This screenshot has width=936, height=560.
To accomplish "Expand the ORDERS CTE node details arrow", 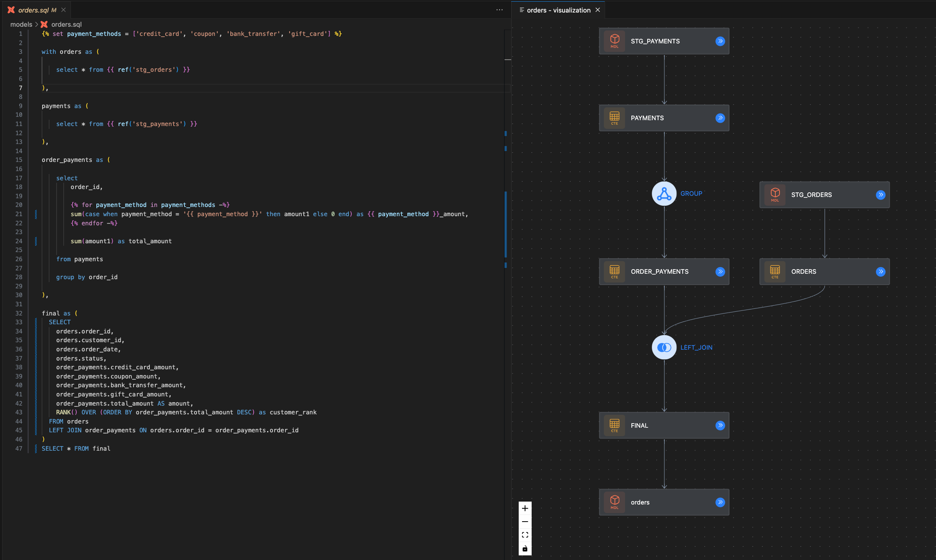I will click(880, 272).
